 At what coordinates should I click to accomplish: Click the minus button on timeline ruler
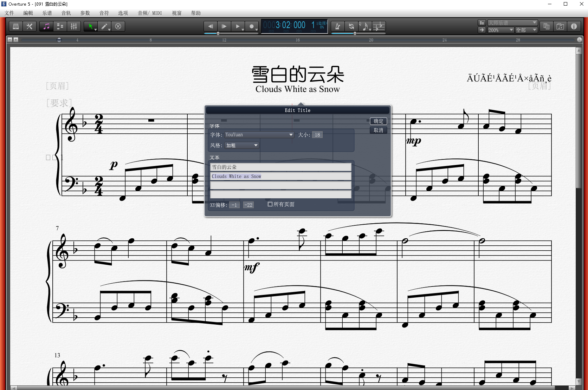pos(10,40)
